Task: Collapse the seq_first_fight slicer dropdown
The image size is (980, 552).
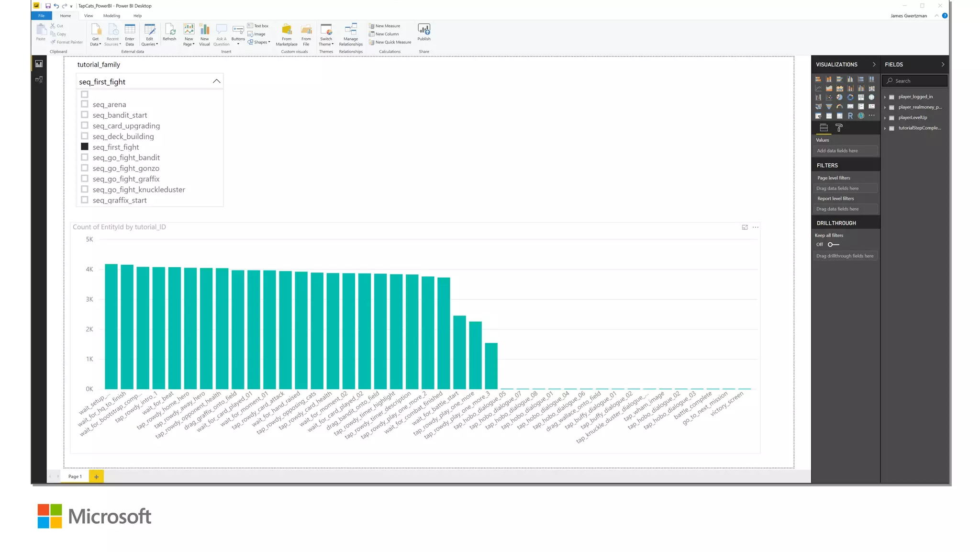Action: click(x=216, y=81)
